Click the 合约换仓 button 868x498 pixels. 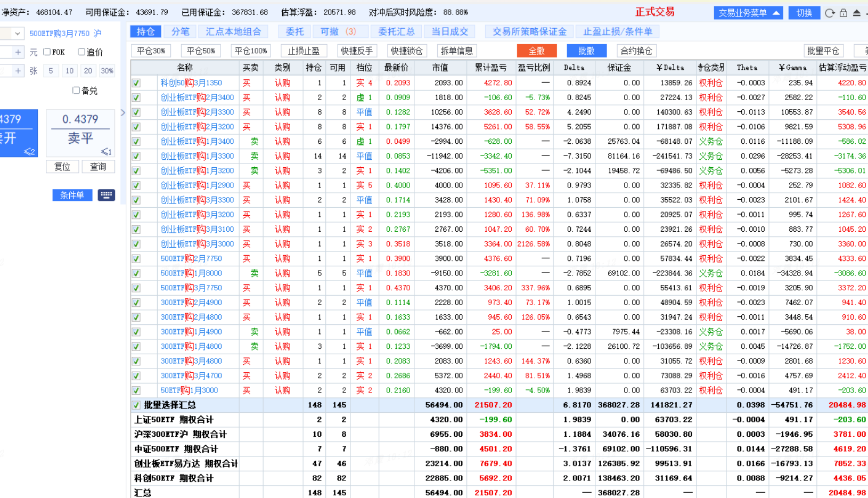tap(636, 51)
